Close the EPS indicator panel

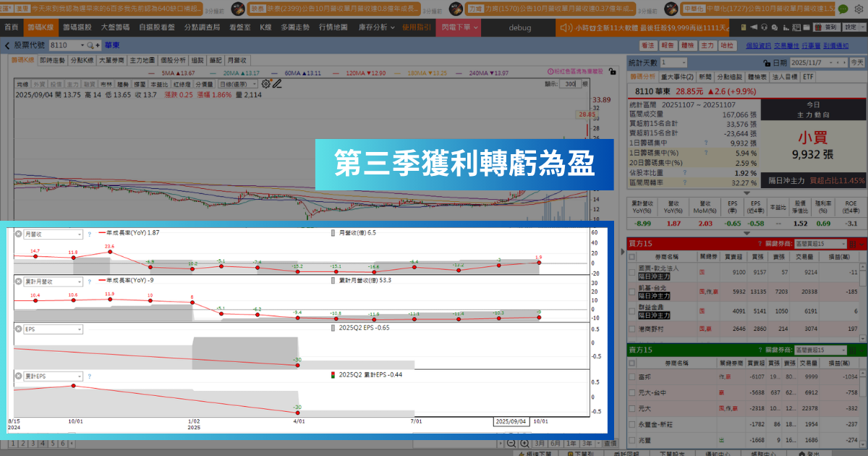tap(19, 329)
